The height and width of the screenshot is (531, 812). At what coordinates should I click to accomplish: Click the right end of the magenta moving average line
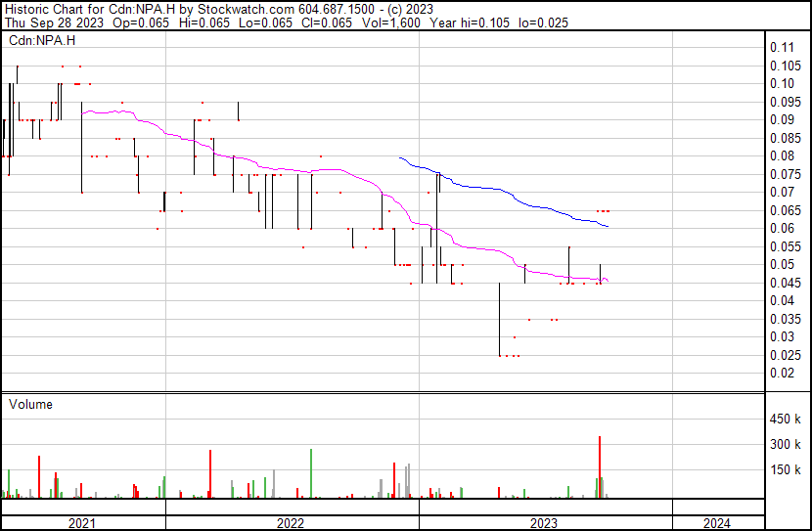coord(607,281)
